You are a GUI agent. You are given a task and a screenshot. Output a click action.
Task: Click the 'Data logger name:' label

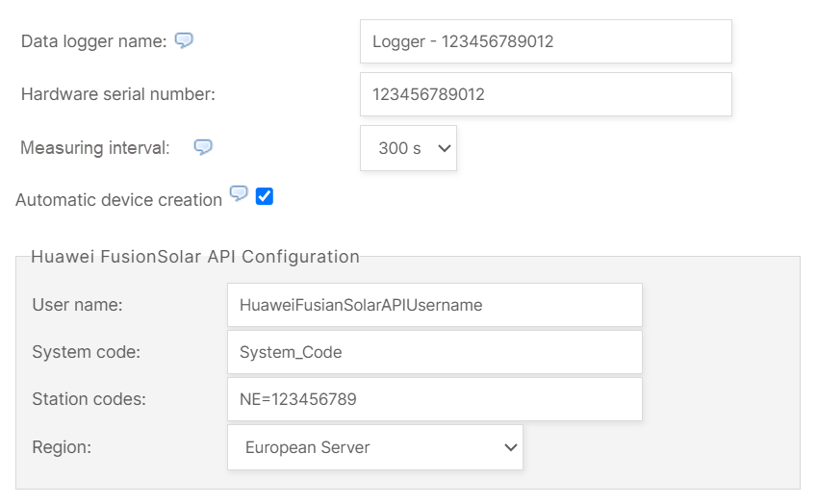point(93,41)
